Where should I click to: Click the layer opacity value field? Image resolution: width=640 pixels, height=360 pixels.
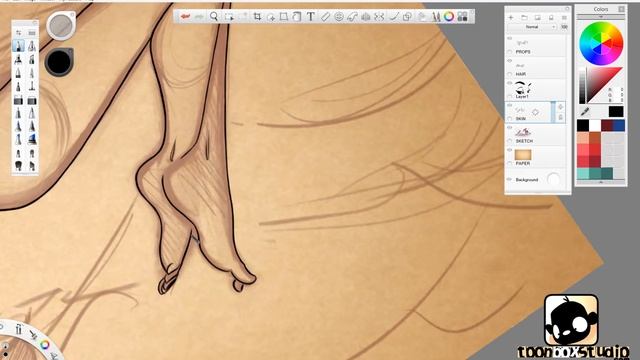click(x=564, y=27)
